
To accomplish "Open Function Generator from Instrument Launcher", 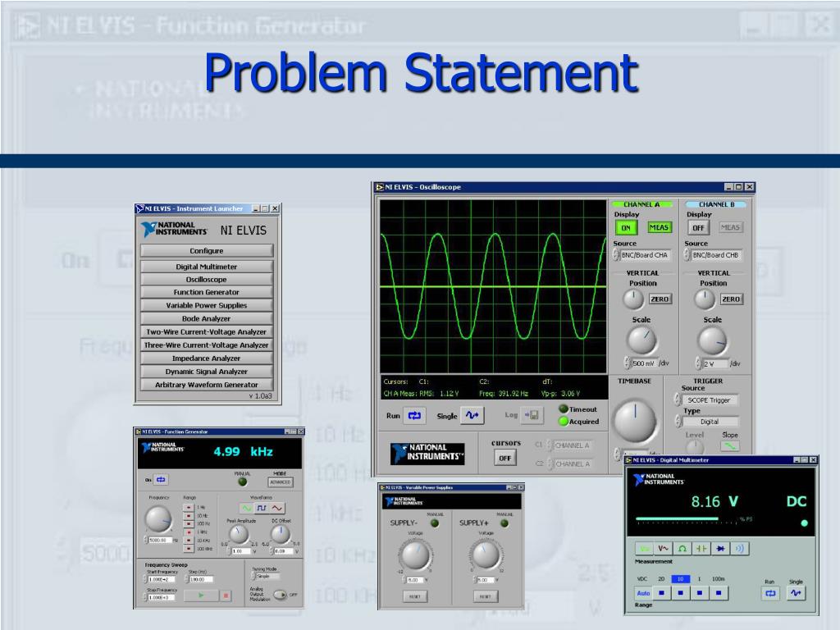I will [206, 292].
